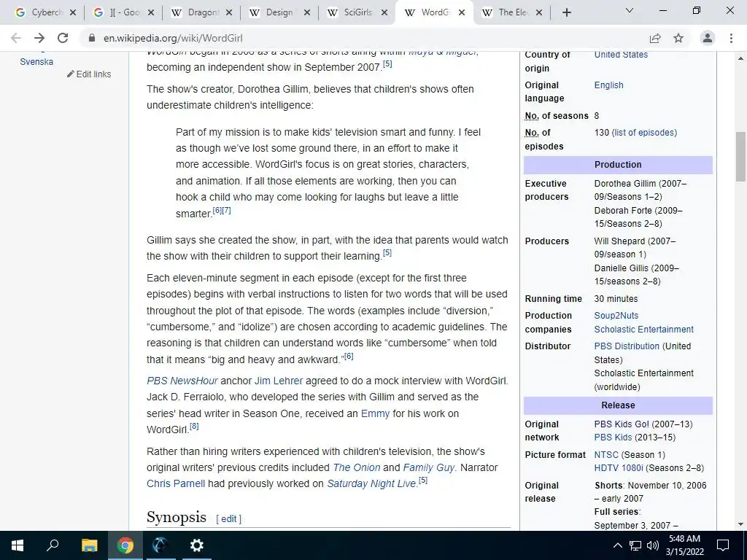Open the PBS Kids (2013–15) link
The width and height of the screenshot is (747, 560).
613,437
